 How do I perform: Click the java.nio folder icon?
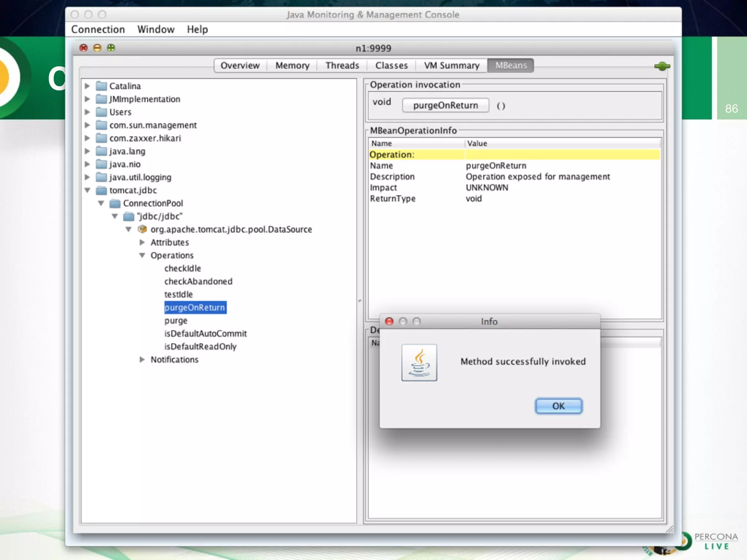point(101,164)
